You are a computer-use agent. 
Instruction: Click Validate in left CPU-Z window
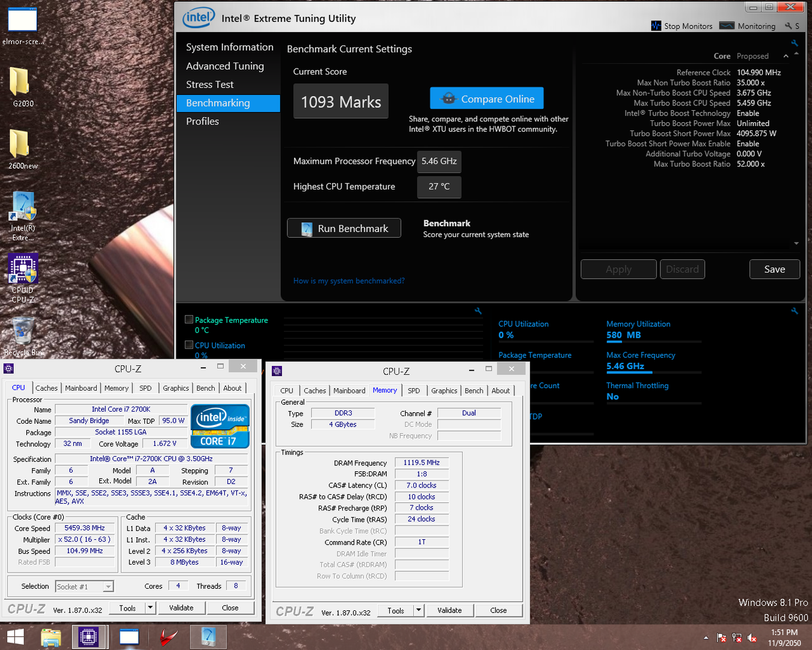pyautogui.click(x=181, y=608)
